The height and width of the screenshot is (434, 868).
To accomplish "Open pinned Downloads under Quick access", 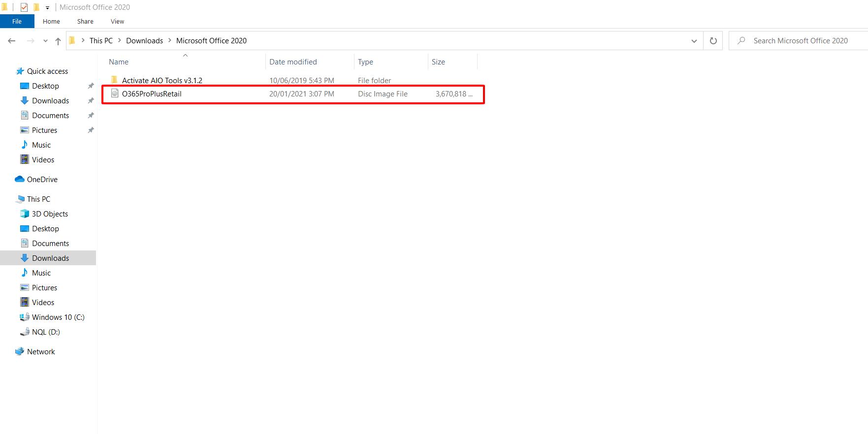I will tap(50, 101).
